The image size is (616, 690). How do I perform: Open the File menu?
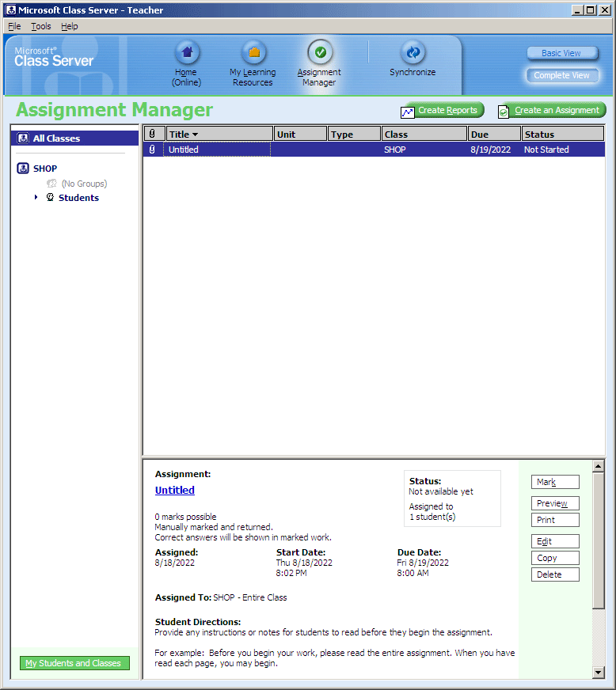(x=14, y=26)
